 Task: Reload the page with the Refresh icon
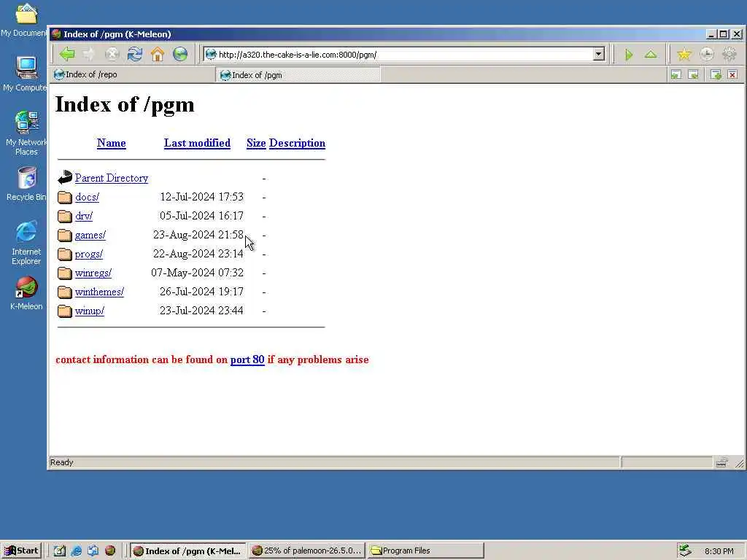(x=135, y=54)
